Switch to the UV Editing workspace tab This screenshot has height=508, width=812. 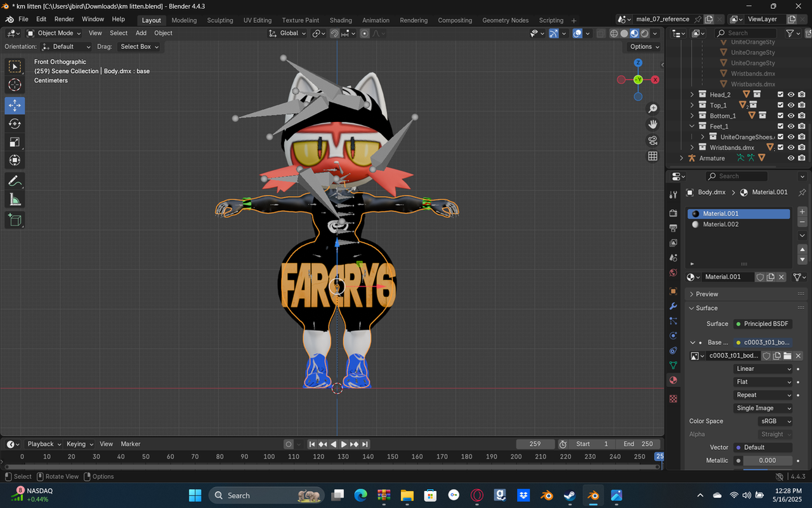[258, 20]
